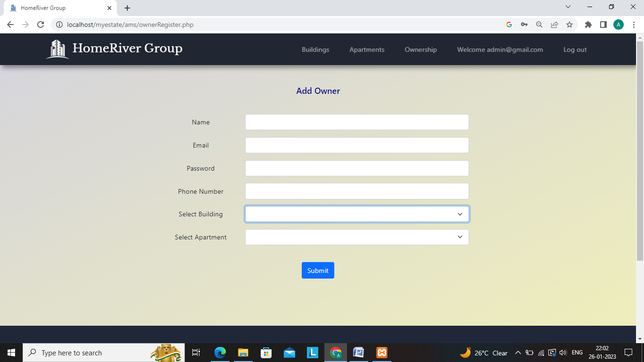Click the zoom magnifier icon in address bar

pos(539,24)
